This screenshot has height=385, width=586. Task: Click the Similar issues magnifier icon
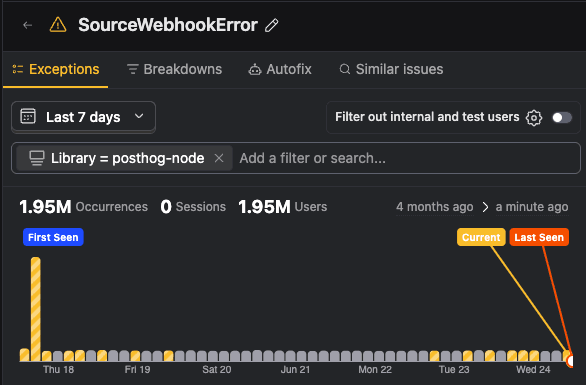pyautogui.click(x=345, y=69)
